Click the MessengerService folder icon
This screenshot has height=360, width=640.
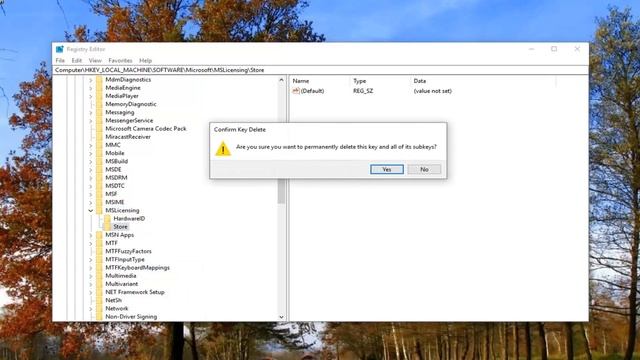99,120
